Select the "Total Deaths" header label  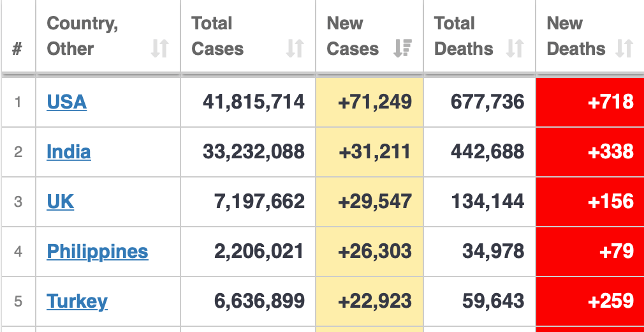pos(464,36)
